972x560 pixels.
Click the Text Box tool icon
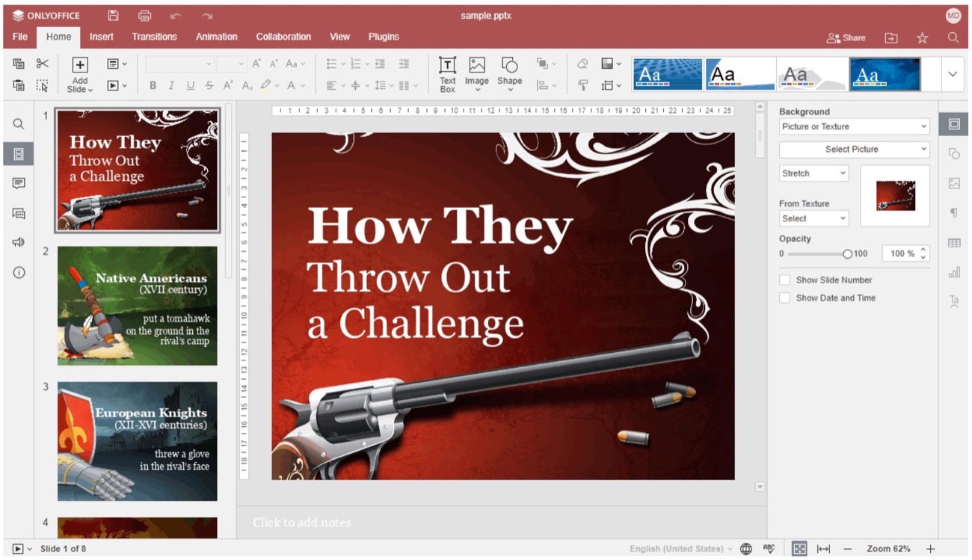click(447, 66)
